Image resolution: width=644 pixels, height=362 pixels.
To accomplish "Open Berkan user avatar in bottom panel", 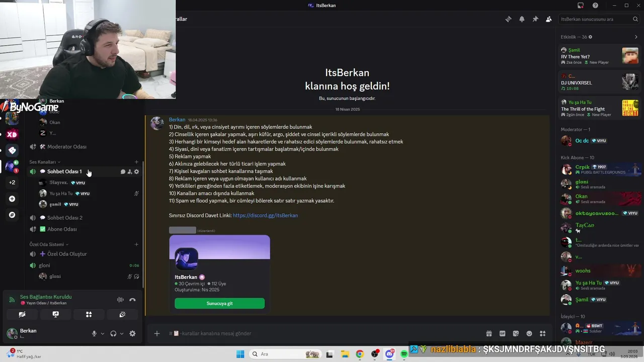I will [x=12, y=333].
